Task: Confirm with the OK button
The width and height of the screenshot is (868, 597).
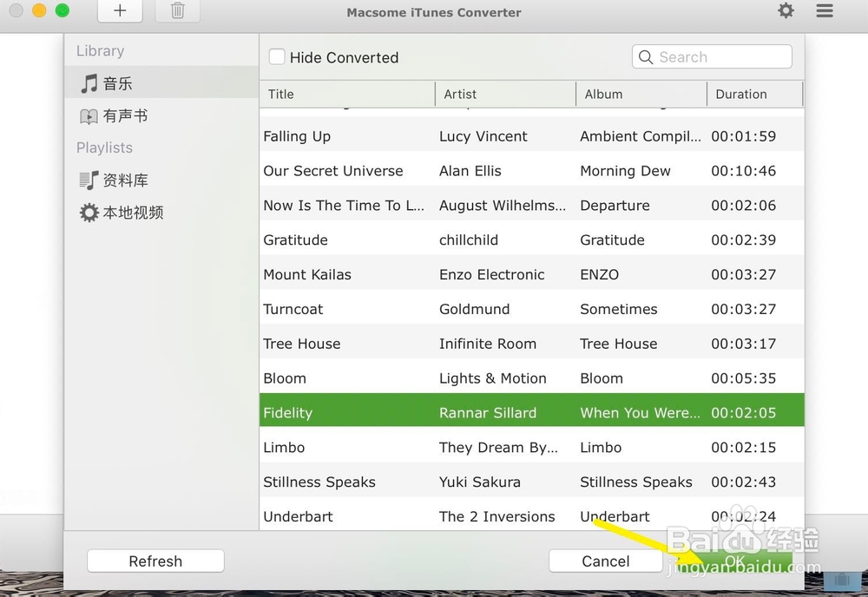Action: pos(734,561)
